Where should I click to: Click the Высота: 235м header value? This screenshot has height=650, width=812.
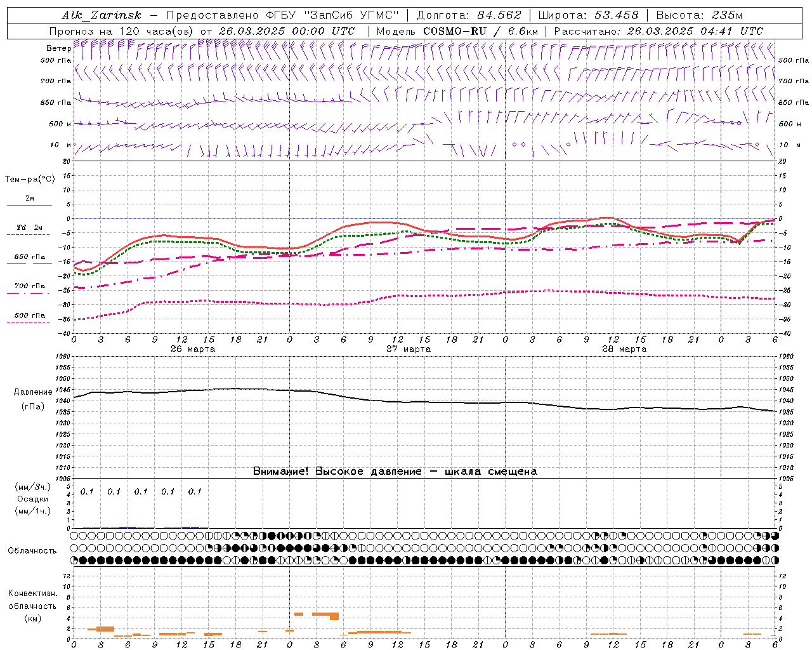(x=699, y=15)
